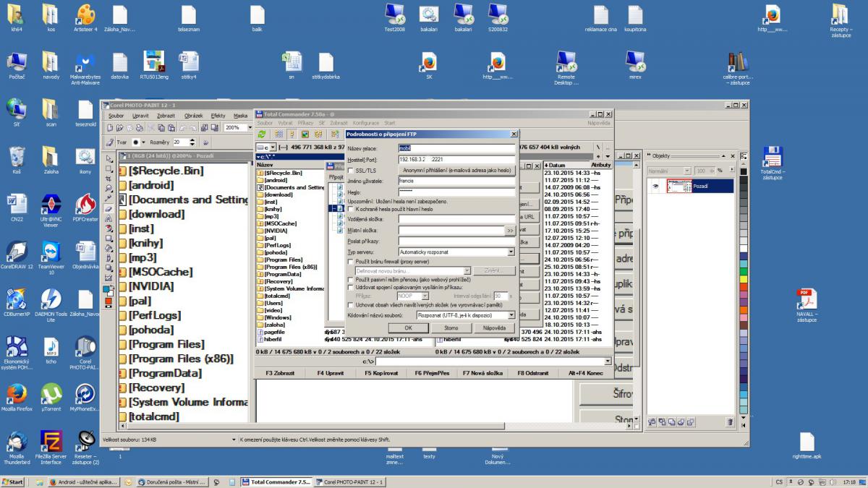Click the Paste icon in PHOTO-PAINT toolbar
868x488 pixels.
[171, 128]
